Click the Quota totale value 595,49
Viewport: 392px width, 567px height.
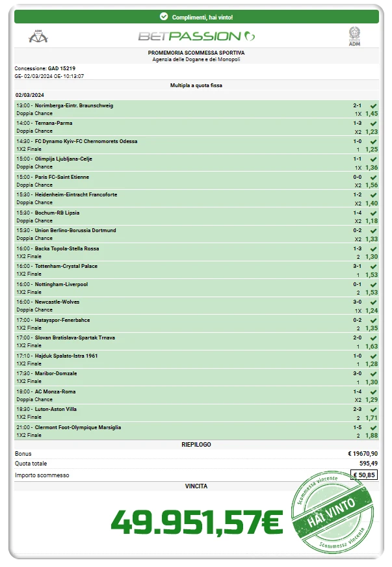click(x=369, y=463)
